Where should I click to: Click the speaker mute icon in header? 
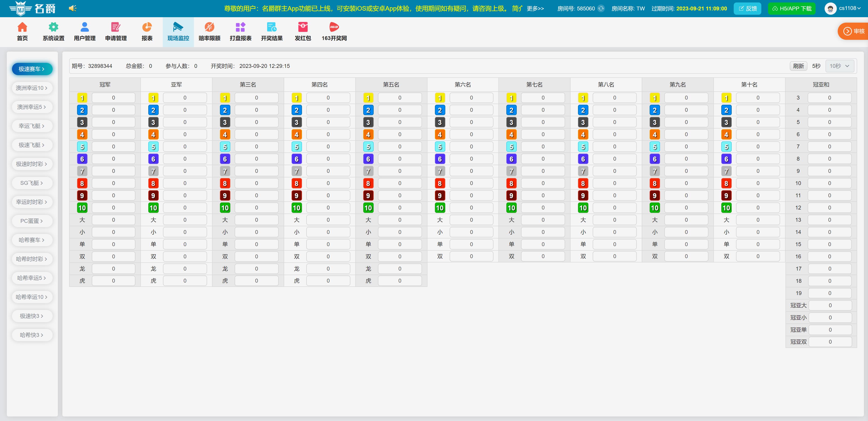[72, 8]
